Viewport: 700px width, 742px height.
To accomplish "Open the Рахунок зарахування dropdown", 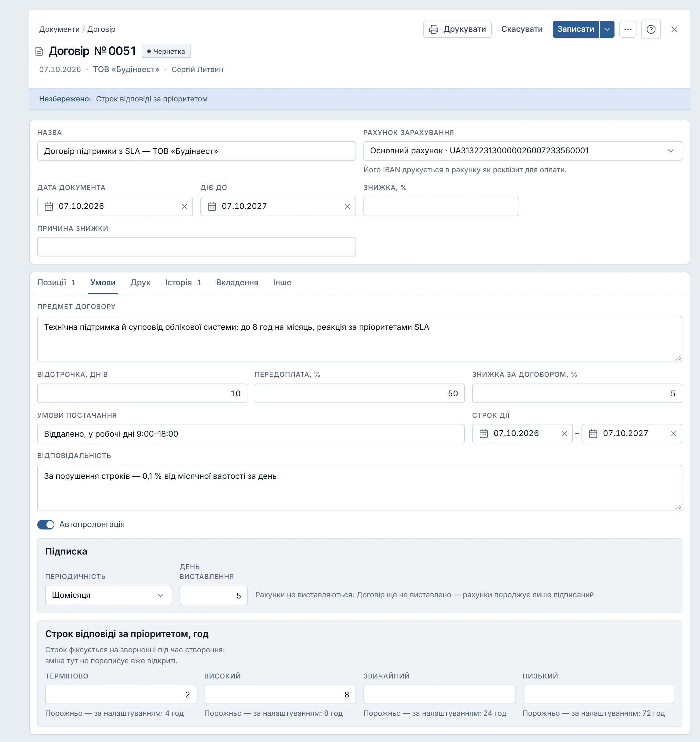I will [522, 151].
